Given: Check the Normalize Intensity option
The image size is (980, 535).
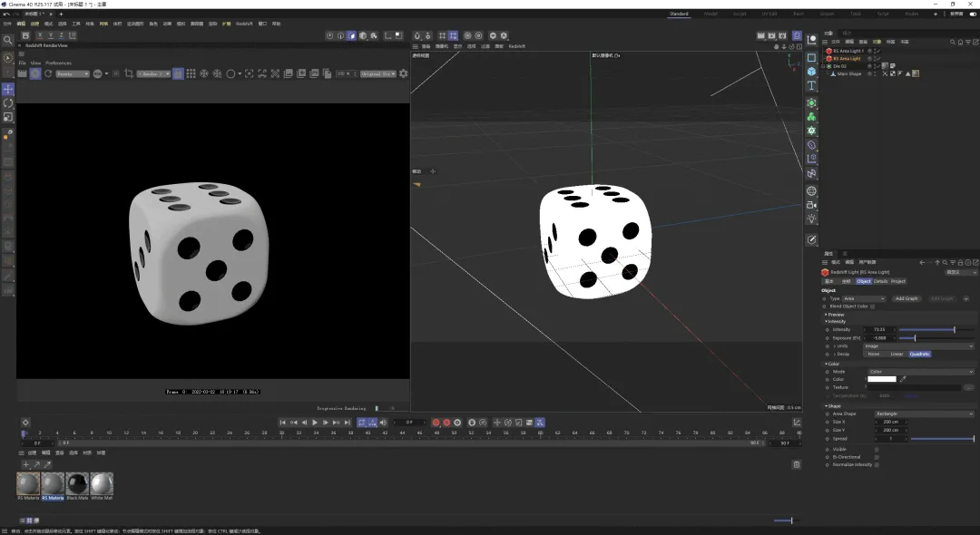Looking at the screenshot, I should 877,464.
